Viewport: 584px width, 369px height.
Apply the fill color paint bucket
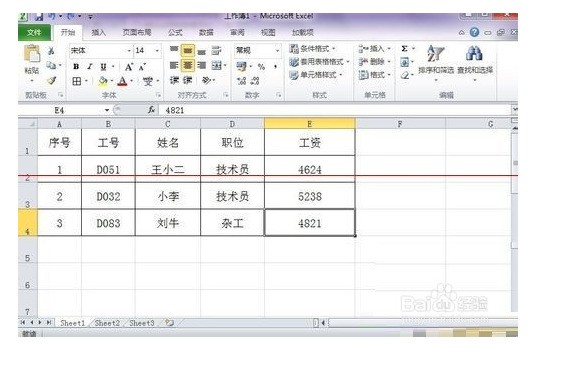click(103, 81)
